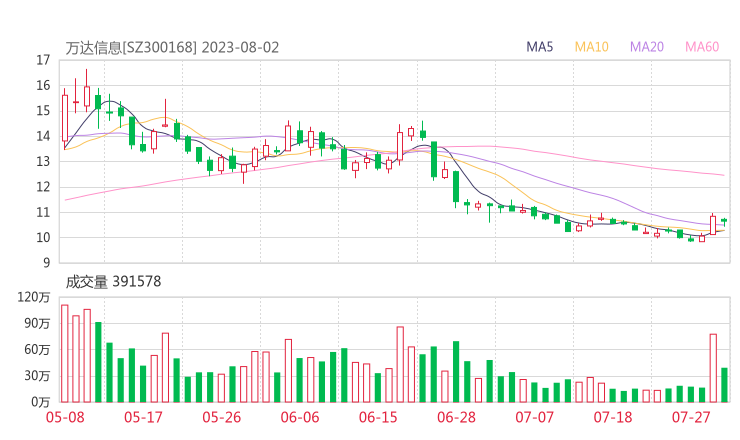Image resolution: width=740 pixels, height=440 pixels.
Task: Click the price axis value 11
Action: 43,212
